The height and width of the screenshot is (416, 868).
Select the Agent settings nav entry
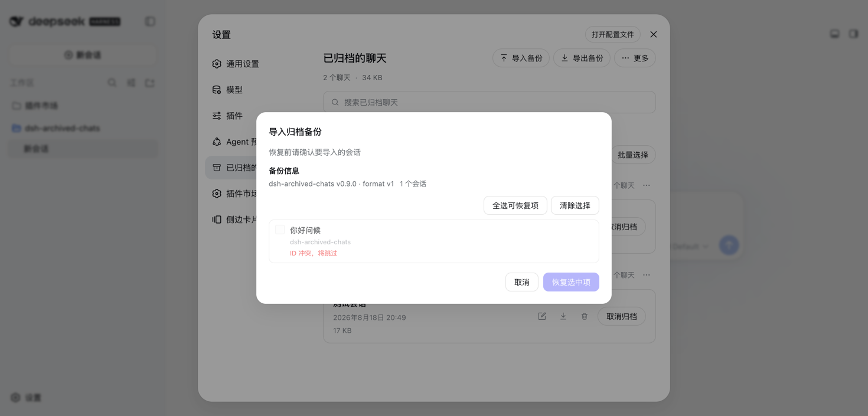click(235, 142)
